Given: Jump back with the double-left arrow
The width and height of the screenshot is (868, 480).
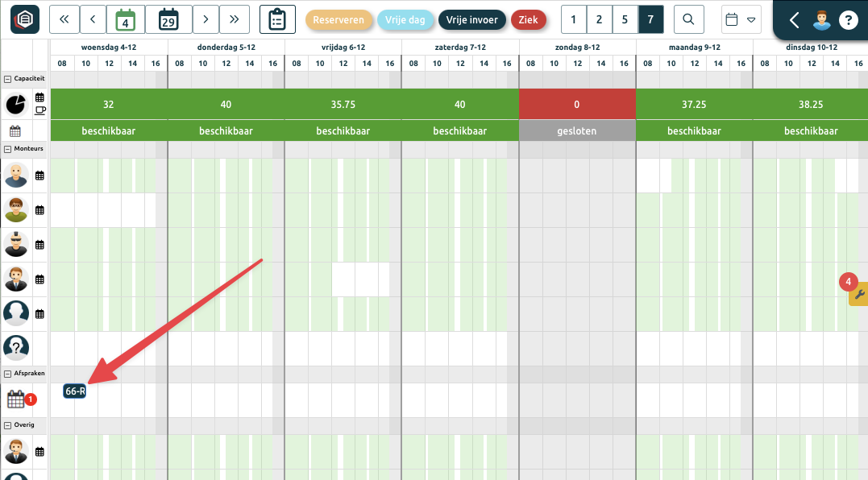Looking at the screenshot, I should click(x=64, y=19).
